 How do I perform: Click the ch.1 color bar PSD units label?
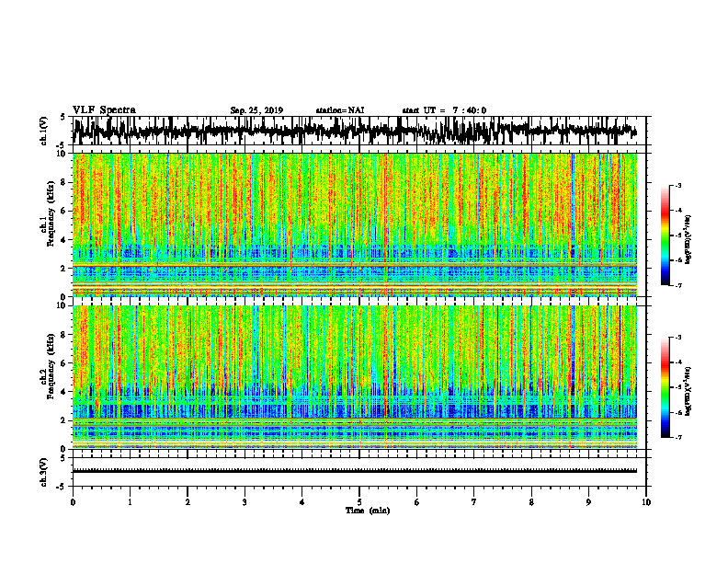tap(688, 239)
